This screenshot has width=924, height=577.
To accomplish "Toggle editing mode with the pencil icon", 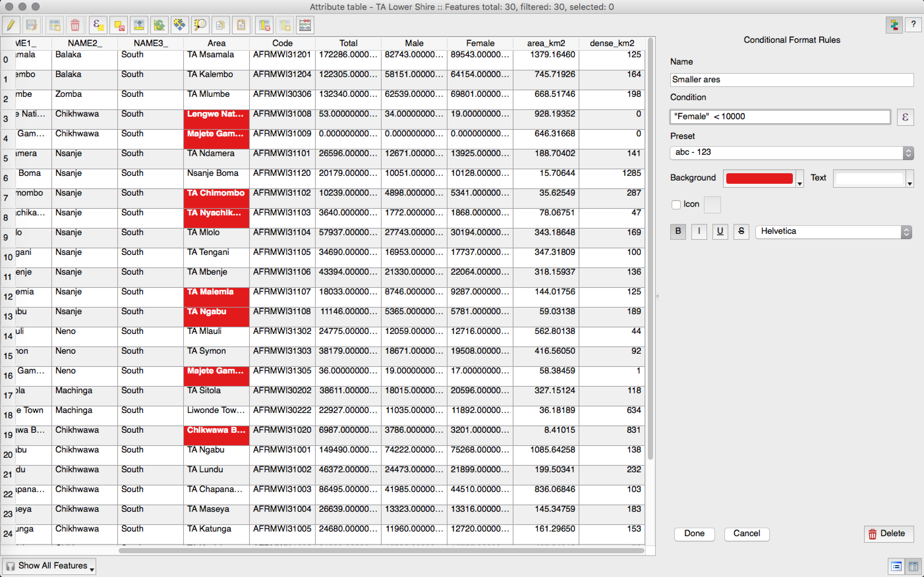I will pos(11,25).
